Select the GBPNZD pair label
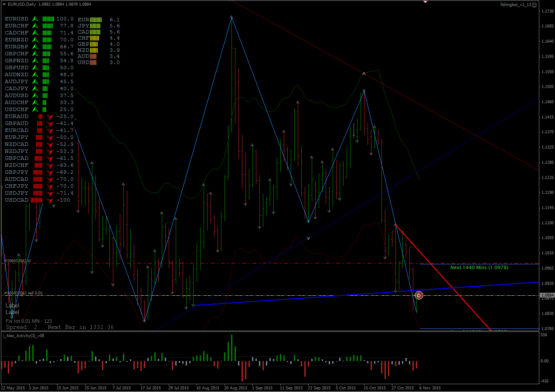This screenshot has height=392, width=555. point(17,61)
